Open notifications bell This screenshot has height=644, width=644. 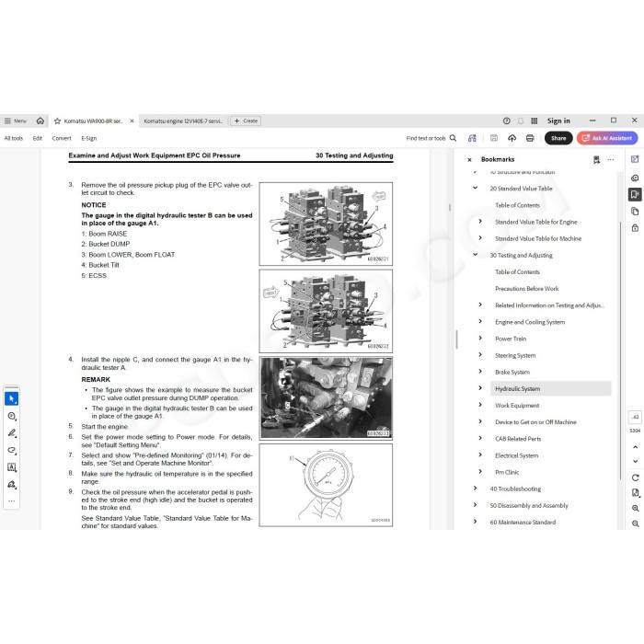pyautogui.click(x=521, y=121)
